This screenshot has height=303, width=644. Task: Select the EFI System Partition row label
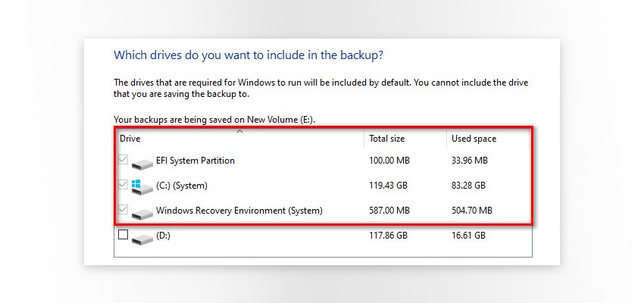coord(195,161)
